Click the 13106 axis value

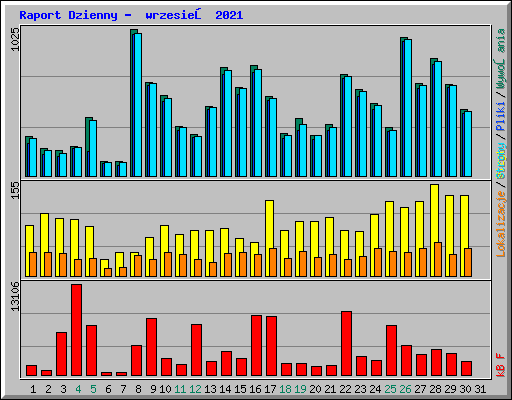[15, 296]
